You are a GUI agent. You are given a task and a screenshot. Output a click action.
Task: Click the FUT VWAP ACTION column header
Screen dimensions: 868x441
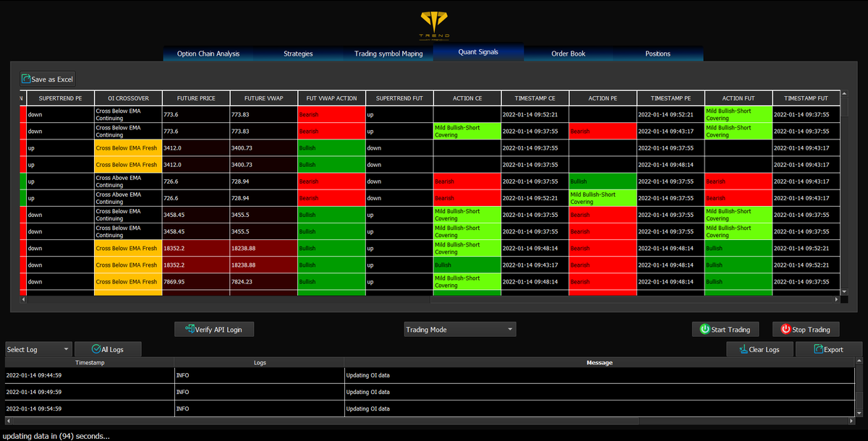click(331, 98)
